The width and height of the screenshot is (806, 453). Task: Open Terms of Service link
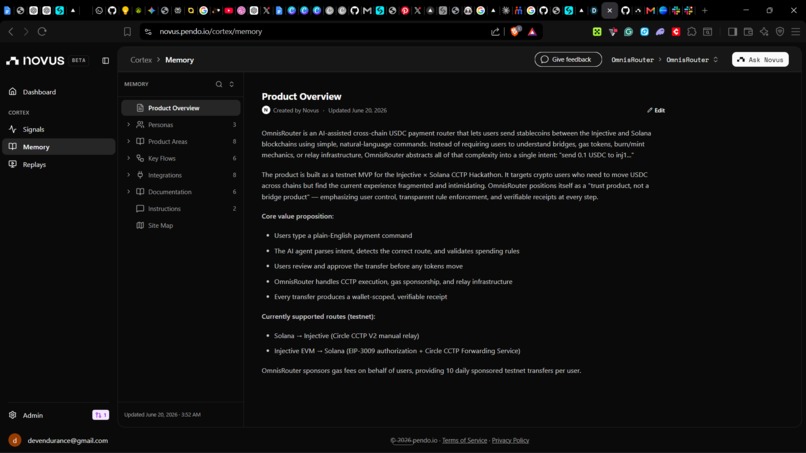click(x=464, y=440)
